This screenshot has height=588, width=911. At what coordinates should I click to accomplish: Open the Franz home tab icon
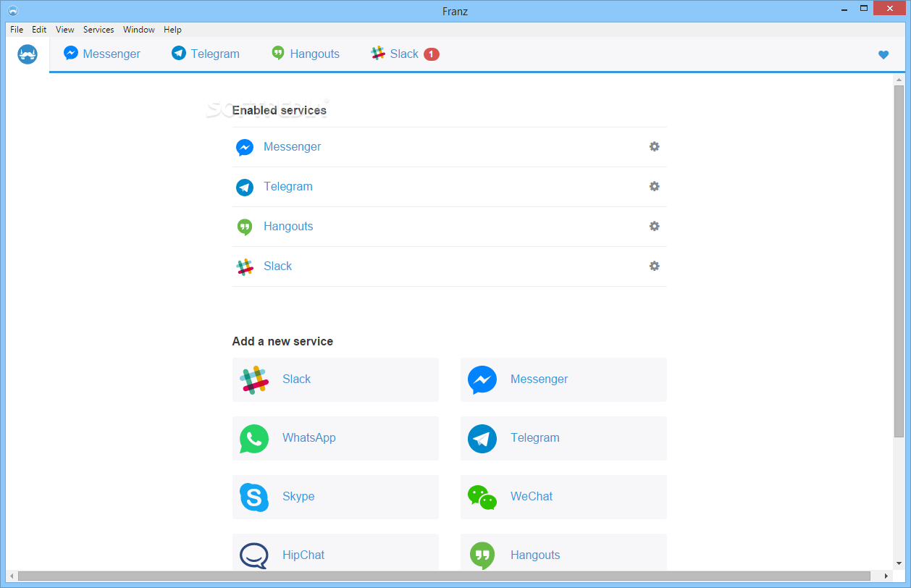pyautogui.click(x=28, y=54)
